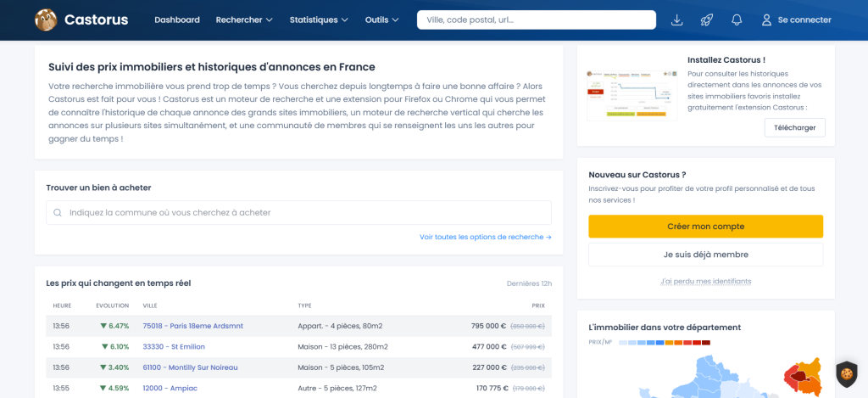Open the download icon in header
The width and height of the screenshot is (868, 398).
point(676,20)
